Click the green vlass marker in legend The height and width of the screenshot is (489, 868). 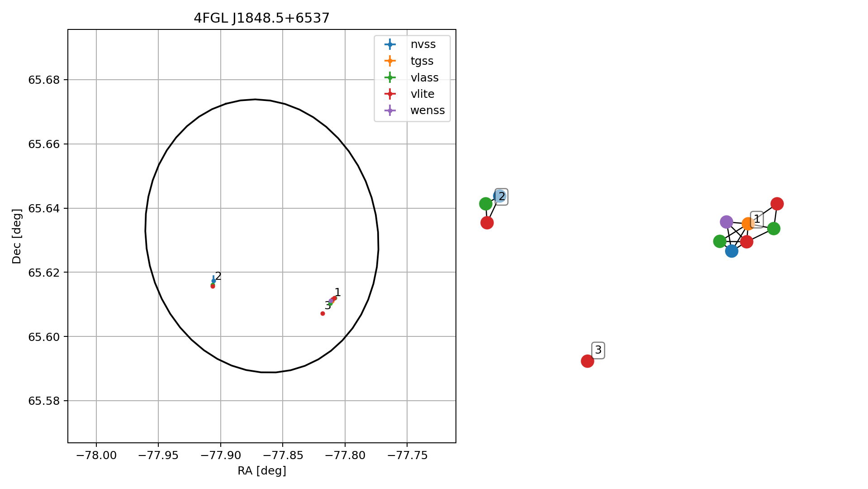click(390, 77)
